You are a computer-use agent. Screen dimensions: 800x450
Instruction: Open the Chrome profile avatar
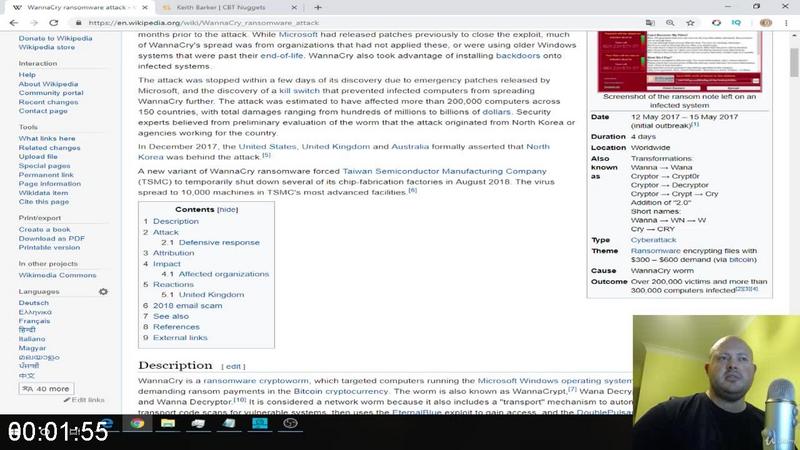pyautogui.click(x=766, y=23)
